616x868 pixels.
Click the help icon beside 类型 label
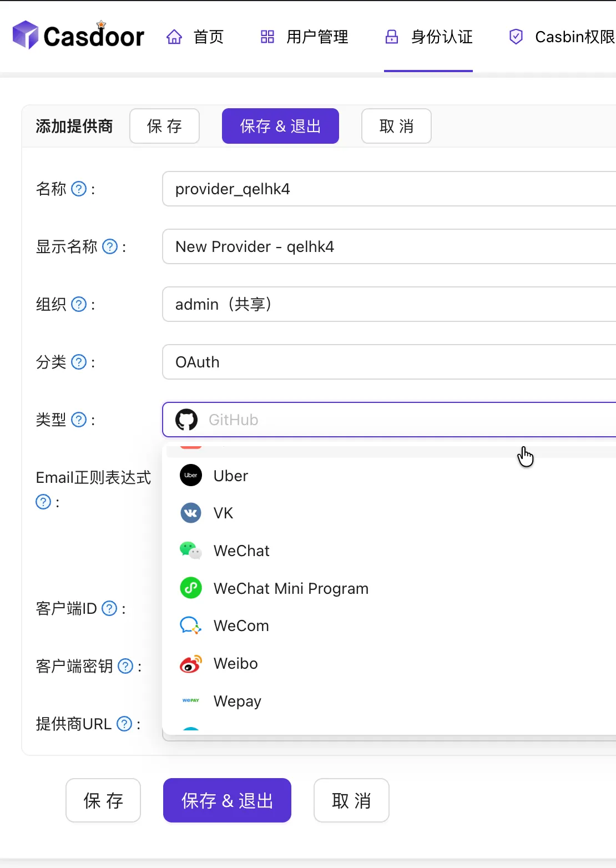point(79,420)
